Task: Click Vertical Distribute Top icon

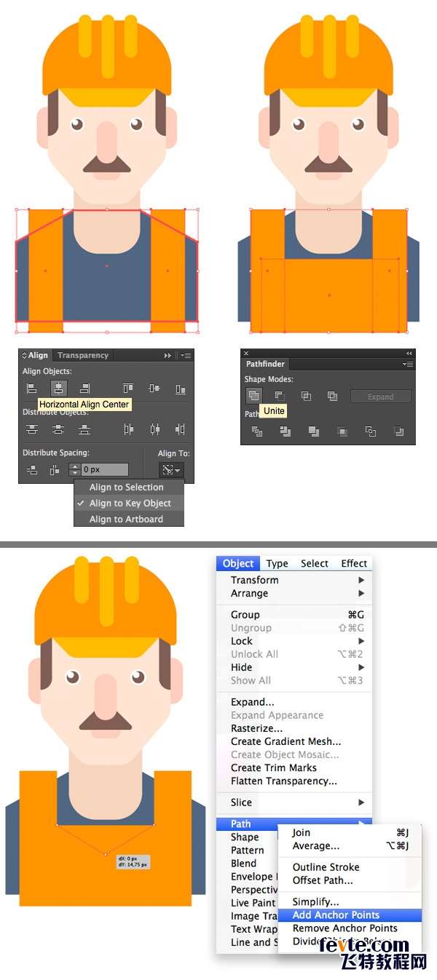Action: click(31, 429)
